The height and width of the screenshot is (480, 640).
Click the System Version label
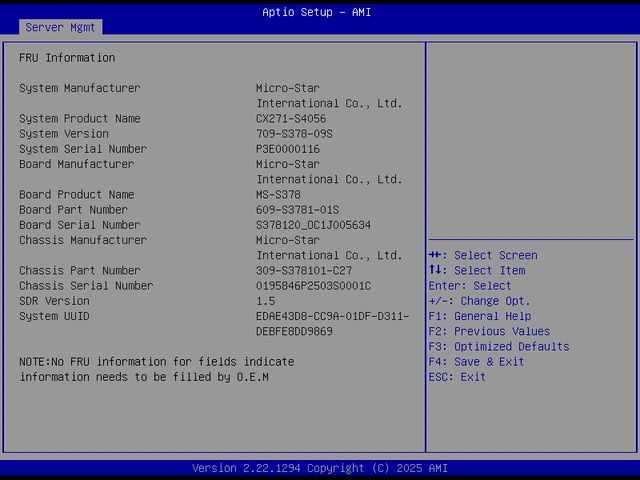(x=64, y=134)
